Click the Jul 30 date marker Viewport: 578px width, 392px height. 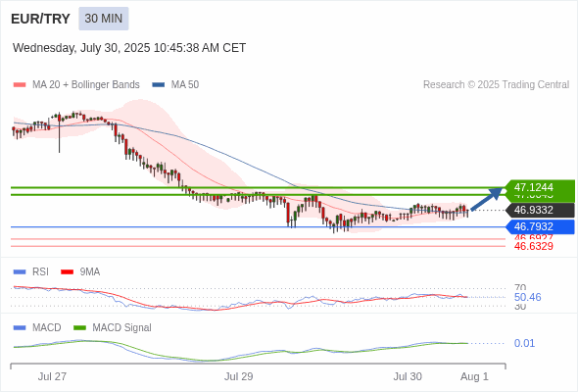coord(408,376)
